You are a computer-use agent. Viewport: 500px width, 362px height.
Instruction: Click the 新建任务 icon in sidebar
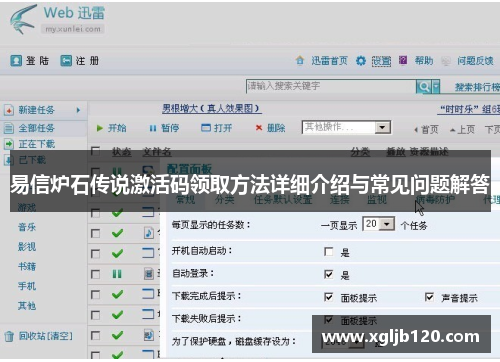[x=9, y=110]
